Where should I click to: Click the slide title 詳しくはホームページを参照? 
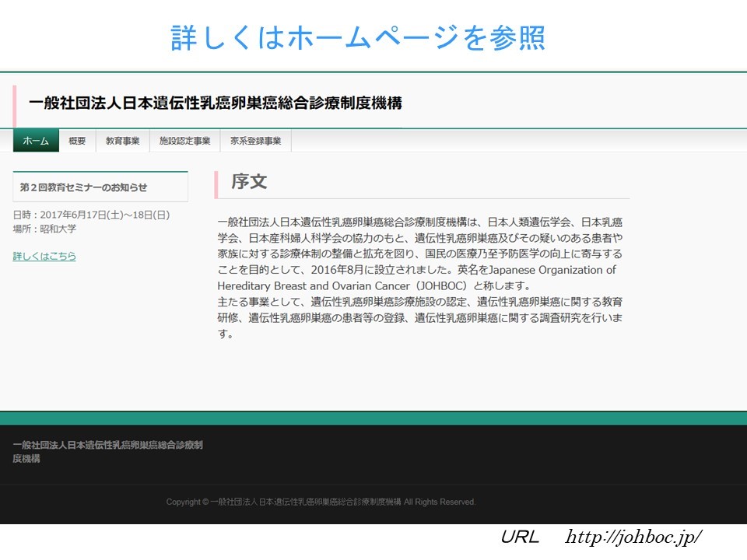click(x=358, y=37)
